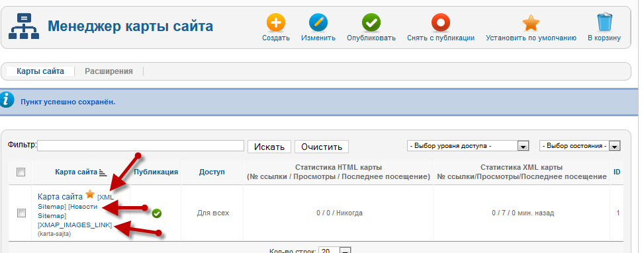Click the Менеджер карты сайта title

click(x=130, y=26)
